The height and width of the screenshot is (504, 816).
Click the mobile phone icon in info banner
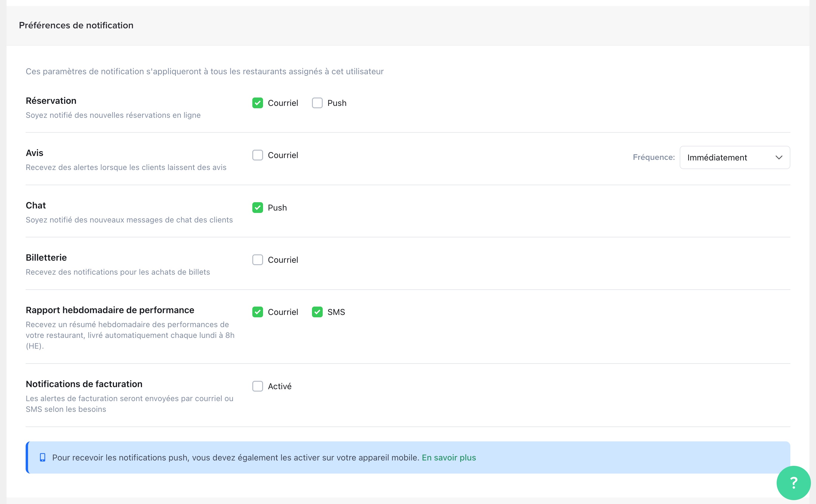[x=43, y=457]
